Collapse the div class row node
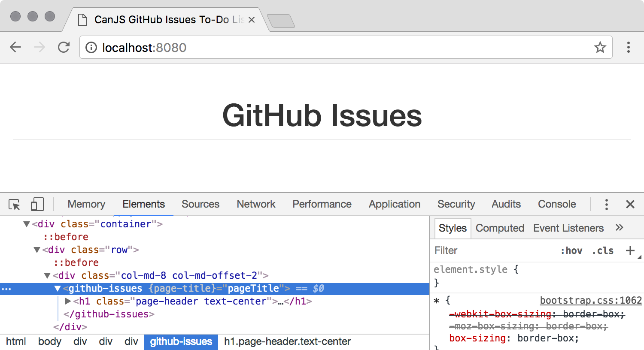The image size is (644, 350). pyautogui.click(x=37, y=250)
